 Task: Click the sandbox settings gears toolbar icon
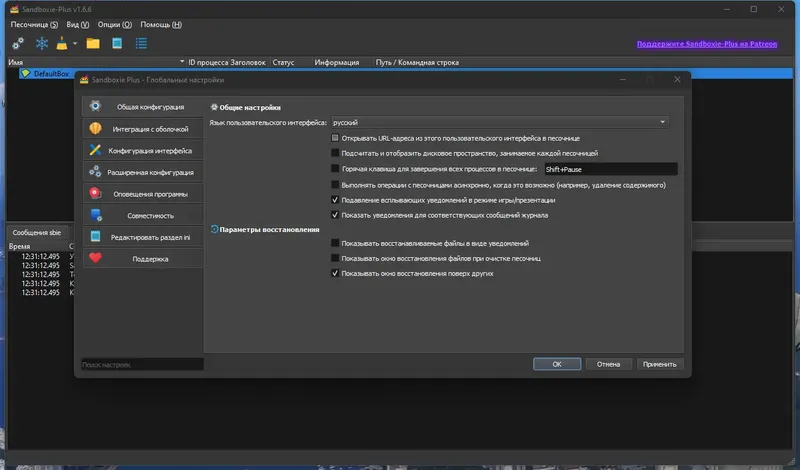click(x=18, y=44)
